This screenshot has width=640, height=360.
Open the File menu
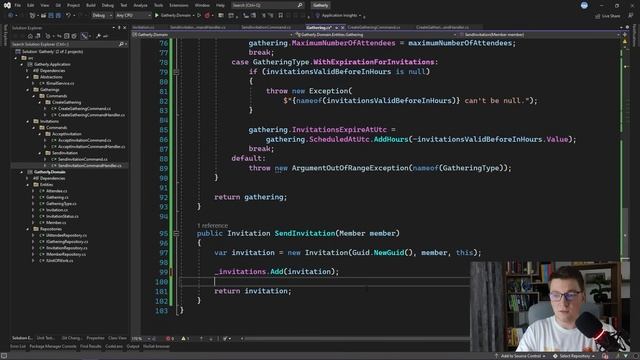(18, 5)
